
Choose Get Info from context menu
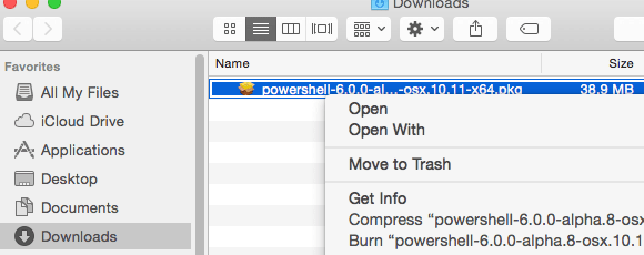click(x=378, y=198)
